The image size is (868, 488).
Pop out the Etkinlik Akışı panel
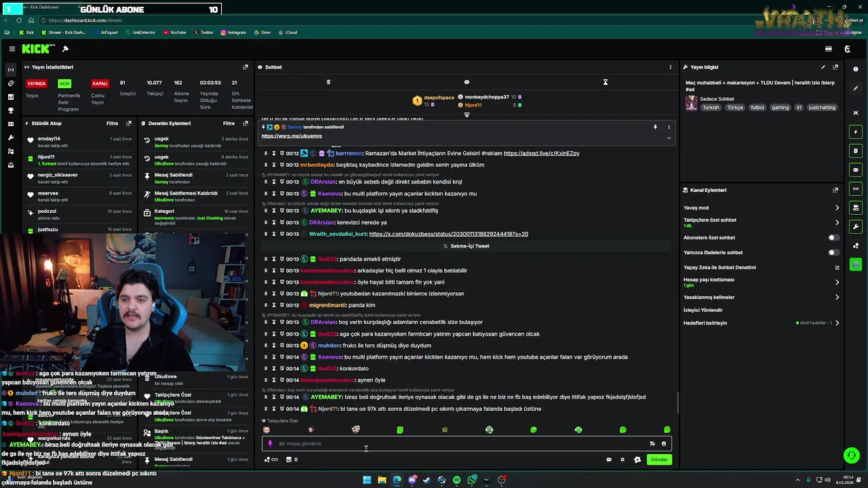(x=129, y=123)
